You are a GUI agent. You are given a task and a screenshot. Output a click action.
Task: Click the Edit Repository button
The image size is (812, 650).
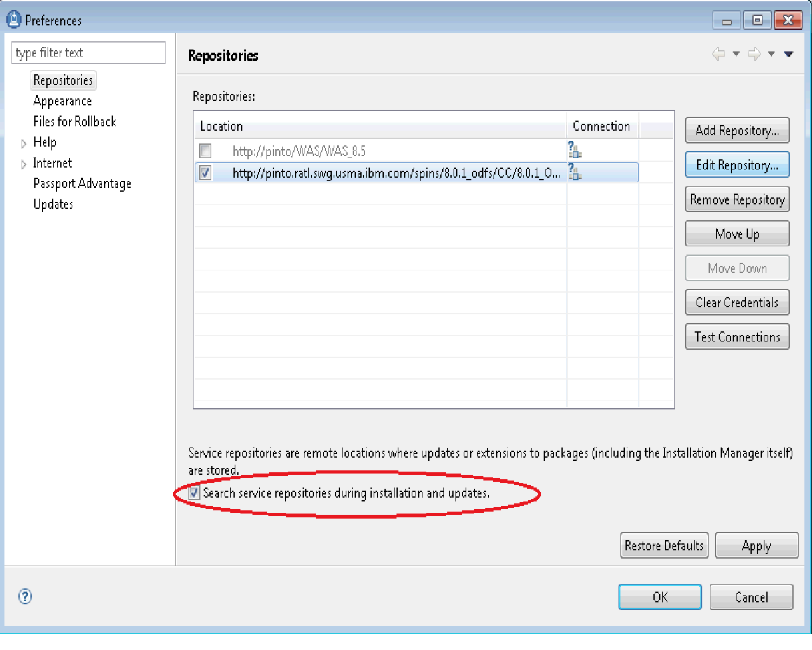coord(737,164)
